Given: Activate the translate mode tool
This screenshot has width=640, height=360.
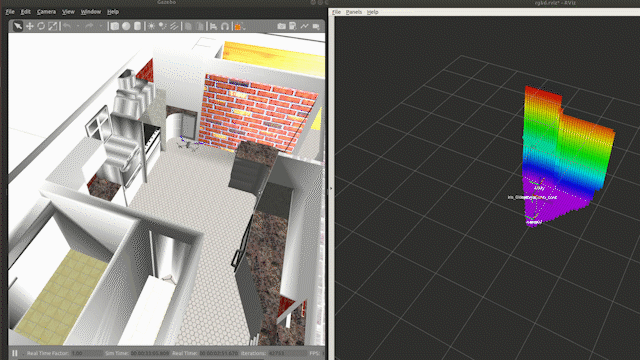Looking at the screenshot, I should tap(30, 26).
